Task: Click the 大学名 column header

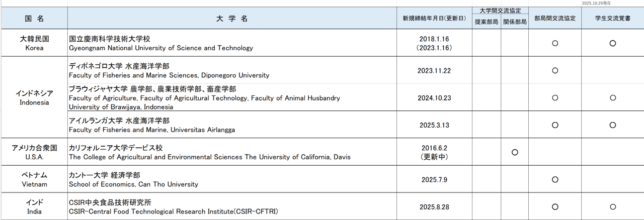Action: [232, 19]
